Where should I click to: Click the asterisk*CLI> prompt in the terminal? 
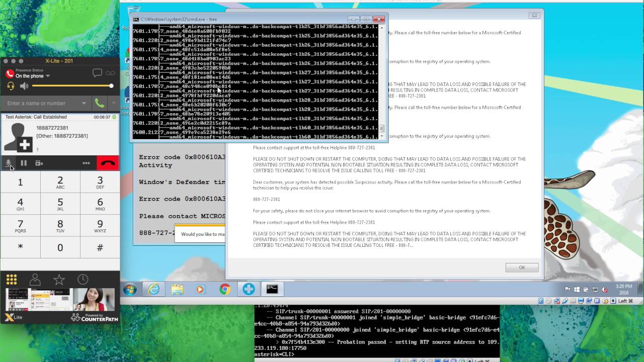pos(274,354)
